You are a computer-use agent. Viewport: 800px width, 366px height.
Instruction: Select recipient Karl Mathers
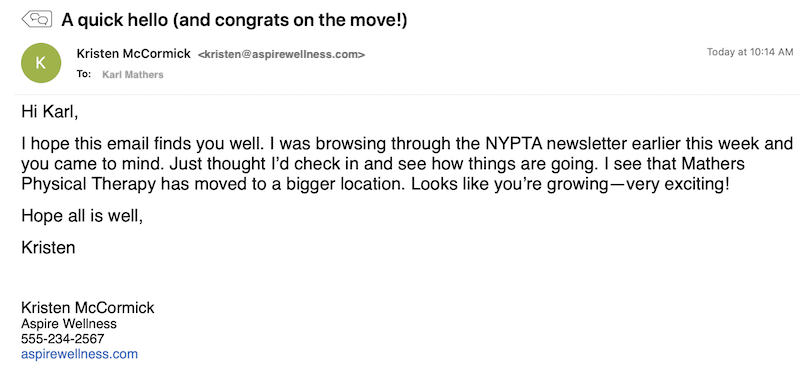133,75
